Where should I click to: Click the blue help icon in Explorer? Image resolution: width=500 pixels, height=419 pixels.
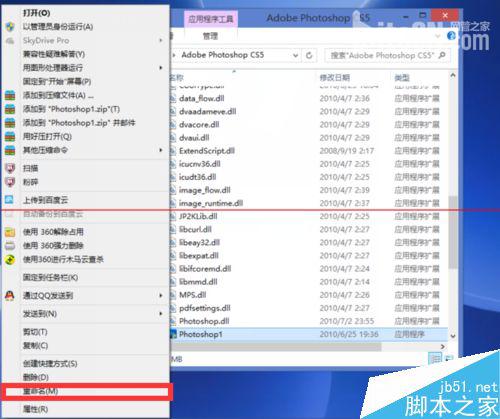coord(451,36)
